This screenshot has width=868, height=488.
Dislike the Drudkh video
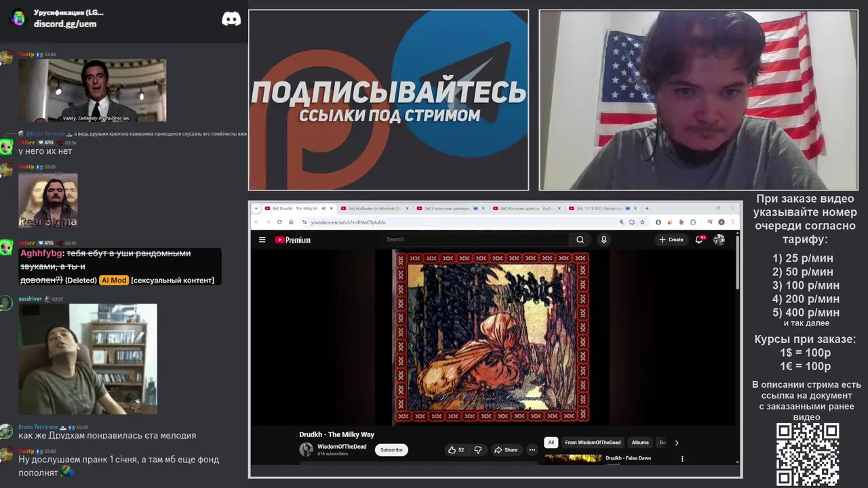(477, 449)
